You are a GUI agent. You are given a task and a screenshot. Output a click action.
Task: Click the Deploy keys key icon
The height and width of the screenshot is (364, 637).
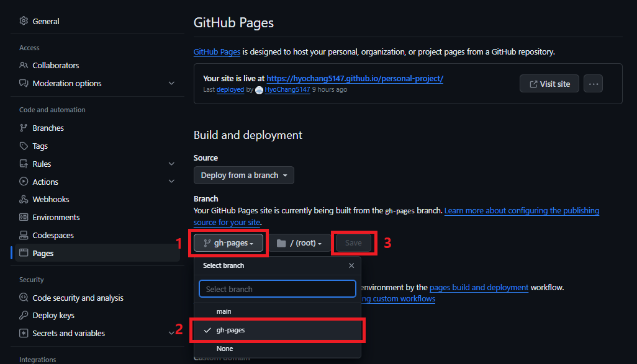point(24,315)
